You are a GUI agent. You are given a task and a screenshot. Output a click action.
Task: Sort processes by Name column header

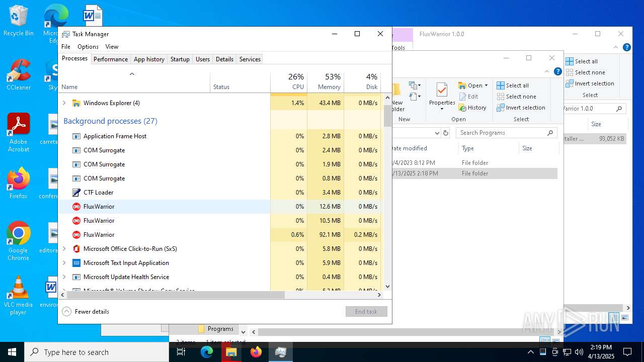134,82
